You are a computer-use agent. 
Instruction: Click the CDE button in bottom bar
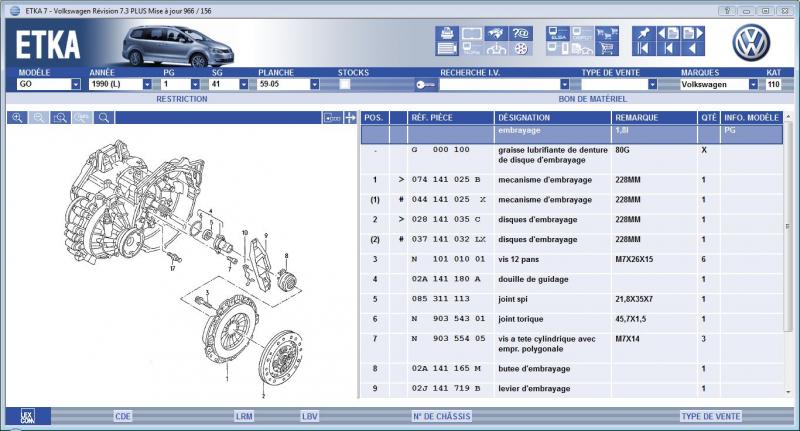[x=122, y=416]
